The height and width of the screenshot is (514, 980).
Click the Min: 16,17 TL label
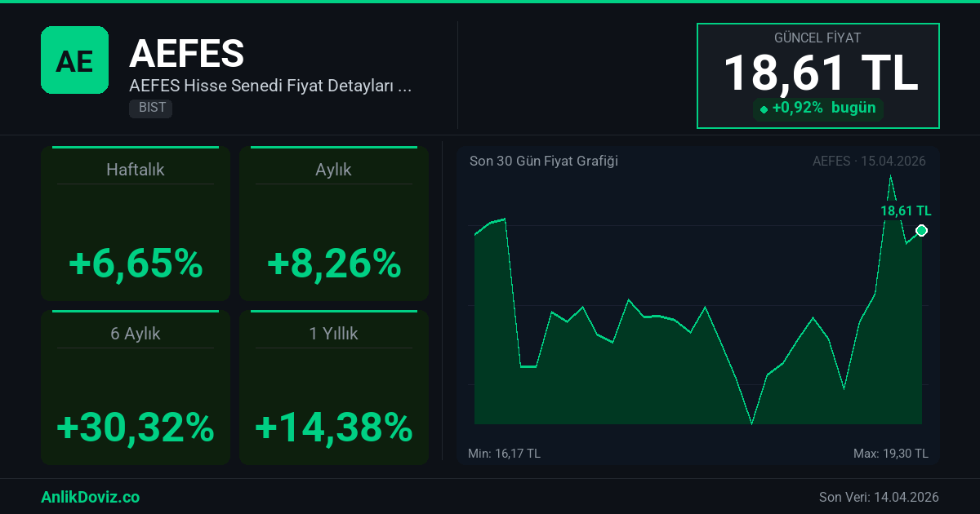[504, 454]
